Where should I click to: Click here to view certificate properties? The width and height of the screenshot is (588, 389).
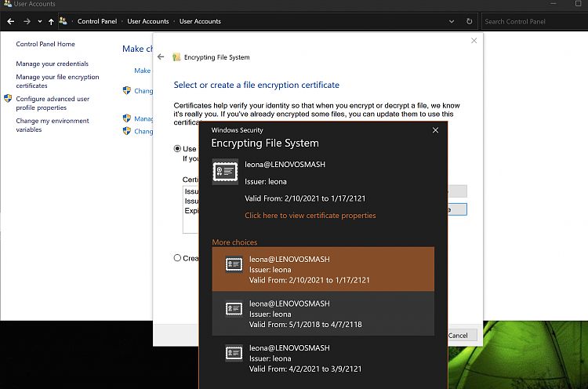(310, 216)
